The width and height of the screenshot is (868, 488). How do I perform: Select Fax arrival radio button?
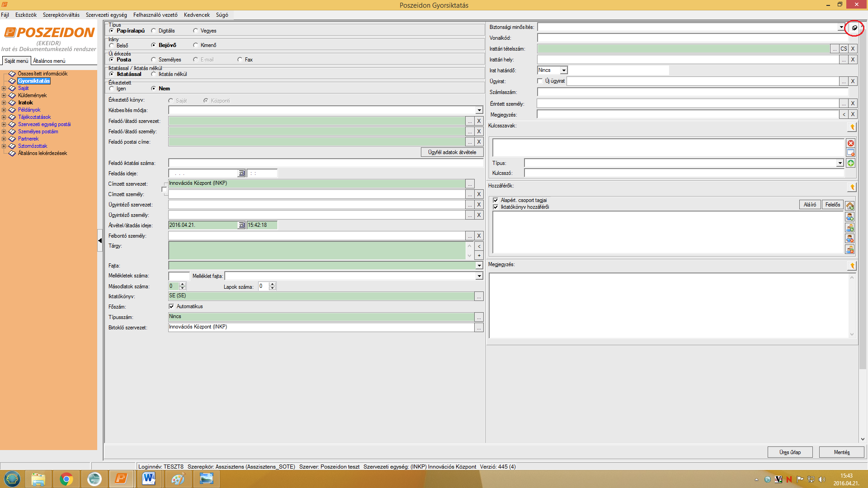coord(240,60)
